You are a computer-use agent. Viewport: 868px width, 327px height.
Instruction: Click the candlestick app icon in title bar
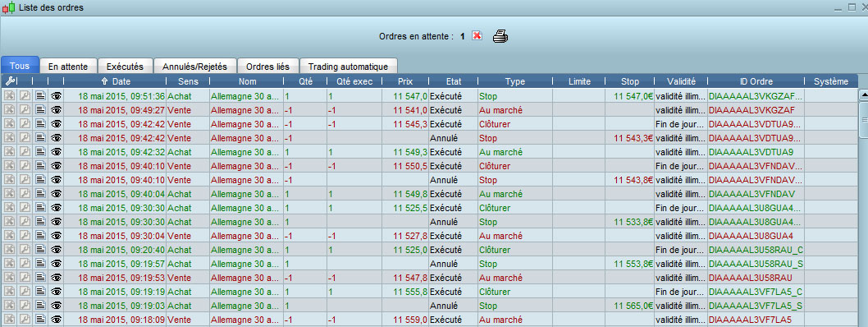(x=8, y=7)
